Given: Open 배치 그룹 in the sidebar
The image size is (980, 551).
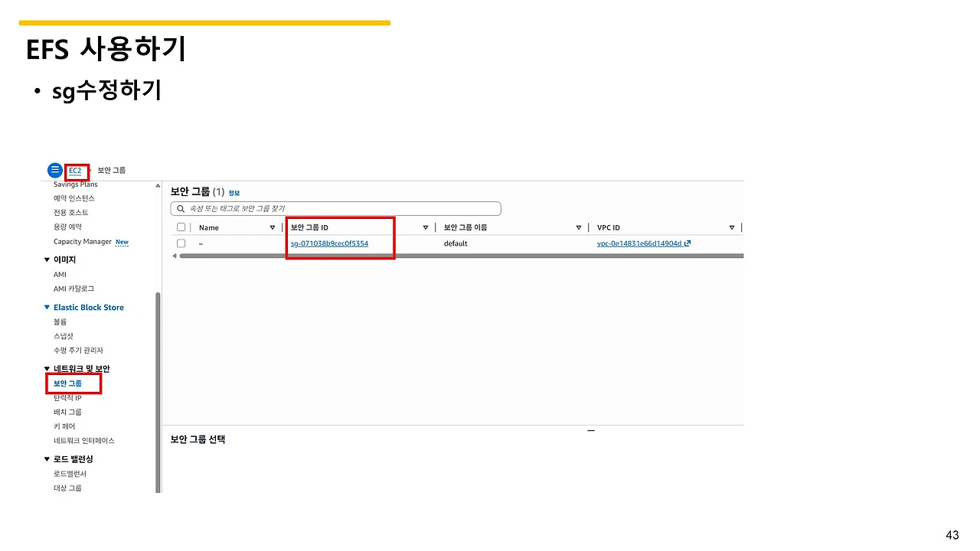Looking at the screenshot, I should pyautogui.click(x=67, y=412).
